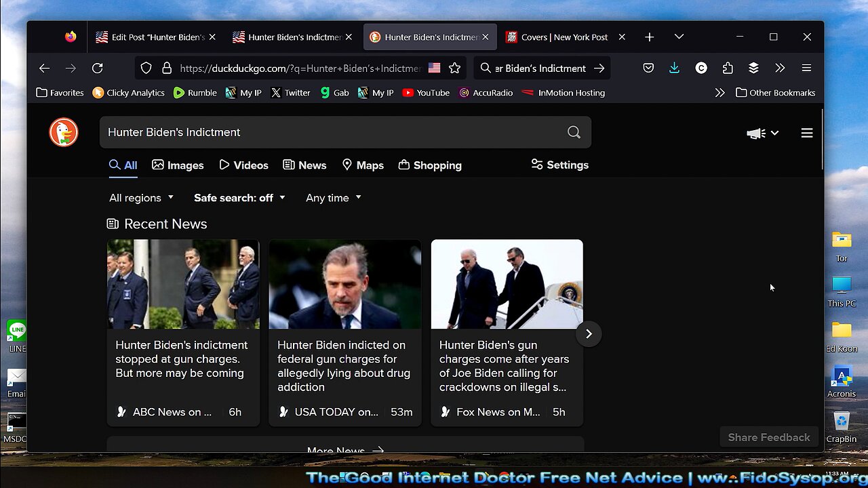868x488 pixels.
Task: Open Fox News Air Force One thumbnail
Action: click(507, 284)
